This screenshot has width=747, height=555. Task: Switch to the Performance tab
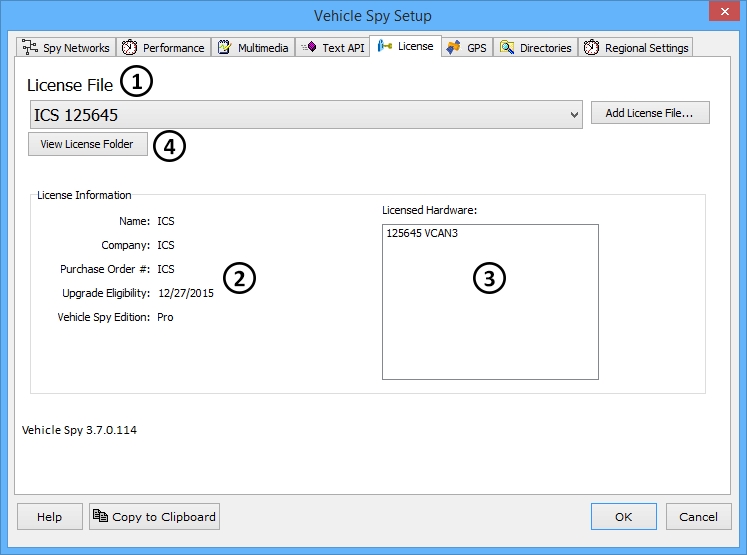click(x=164, y=48)
